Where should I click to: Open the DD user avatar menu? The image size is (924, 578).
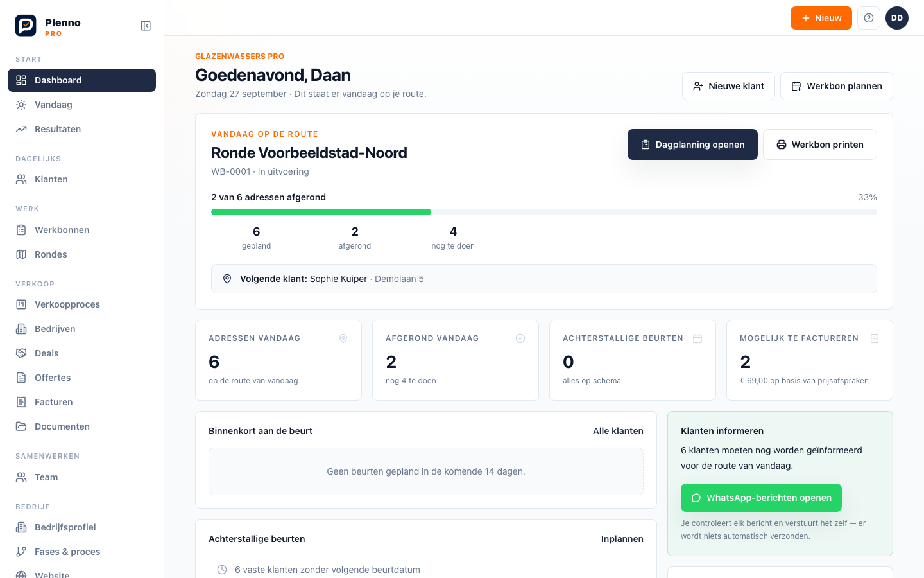[897, 18]
